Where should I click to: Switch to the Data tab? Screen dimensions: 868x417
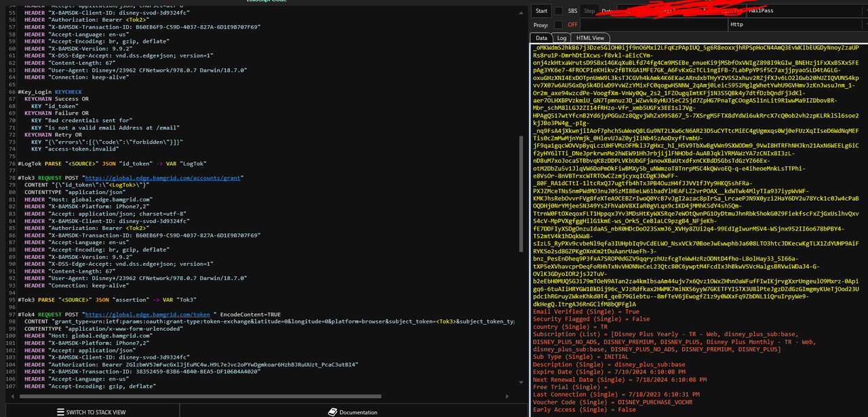pos(541,38)
